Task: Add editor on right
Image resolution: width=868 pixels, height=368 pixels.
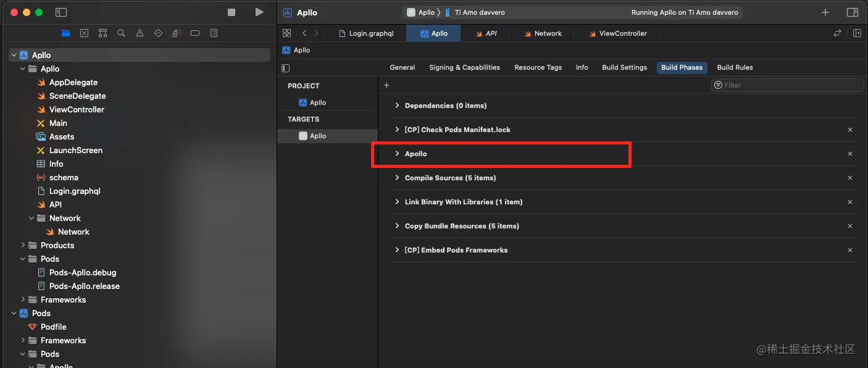Action: coord(857,33)
